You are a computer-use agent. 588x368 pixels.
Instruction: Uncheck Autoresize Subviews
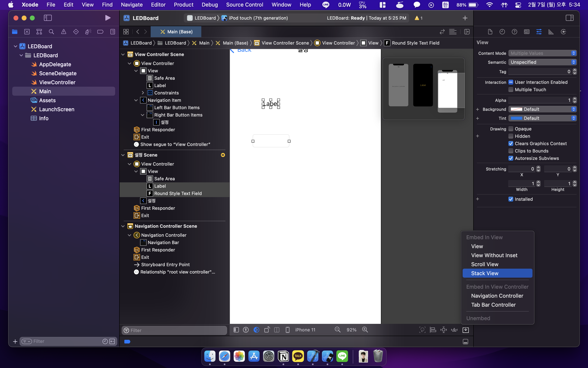coord(511,158)
